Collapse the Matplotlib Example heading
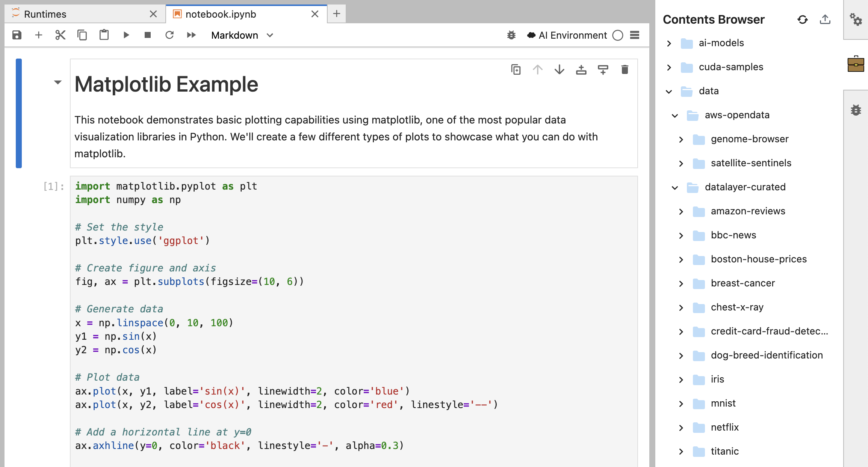Viewport: 868px width, 467px height. 57,82
